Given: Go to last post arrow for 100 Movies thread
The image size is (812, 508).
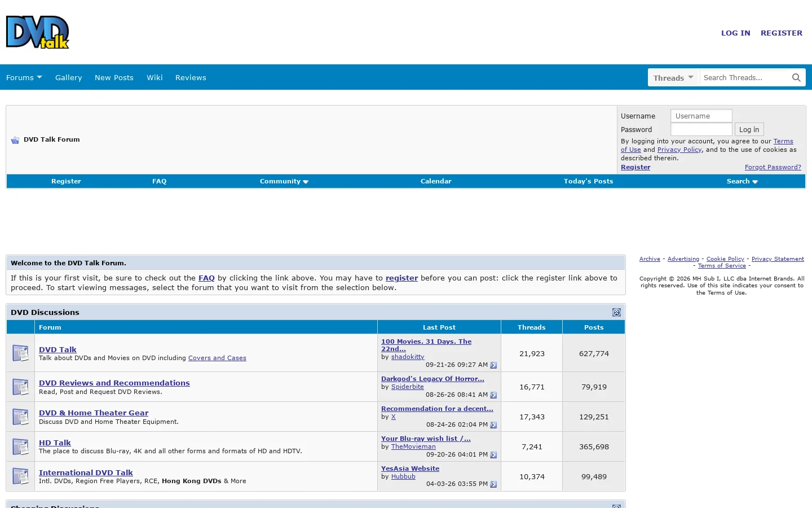Looking at the screenshot, I should tap(493, 365).
